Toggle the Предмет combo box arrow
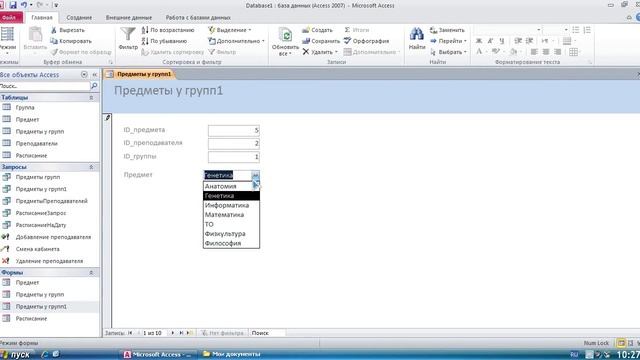 click(255, 175)
